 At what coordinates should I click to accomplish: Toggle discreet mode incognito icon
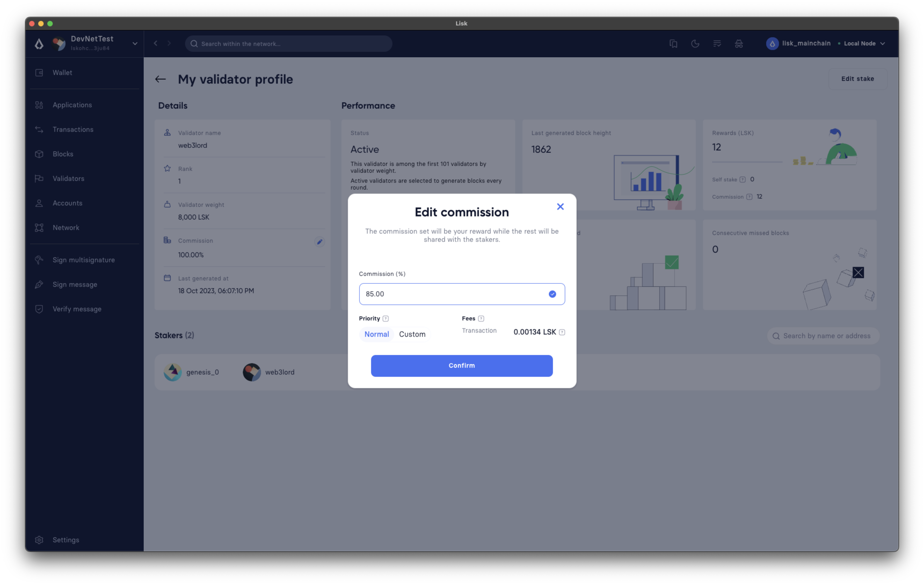pyautogui.click(x=739, y=44)
